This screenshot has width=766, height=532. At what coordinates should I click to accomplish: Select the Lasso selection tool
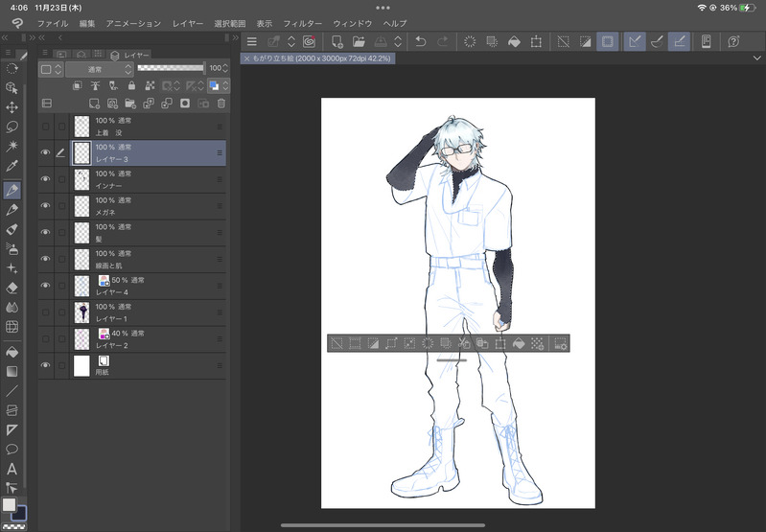(x=12, y=126)
